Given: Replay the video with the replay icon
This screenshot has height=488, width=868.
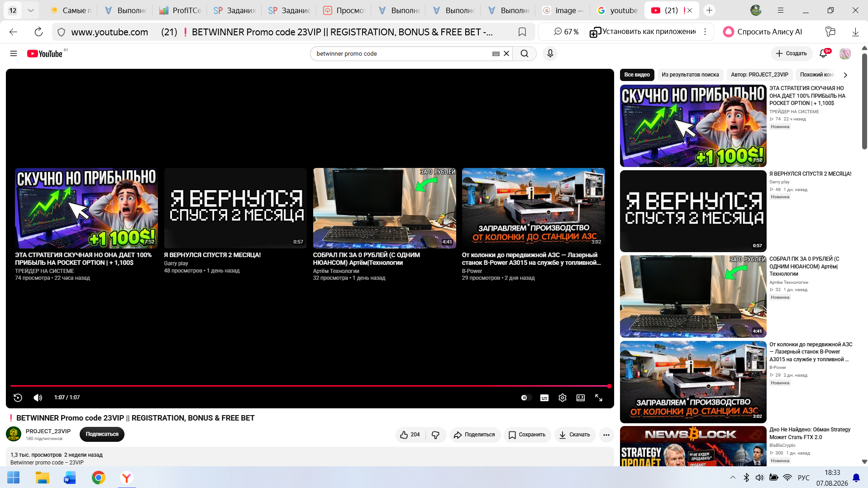Looking at the screenshot, I should point(18,397).
